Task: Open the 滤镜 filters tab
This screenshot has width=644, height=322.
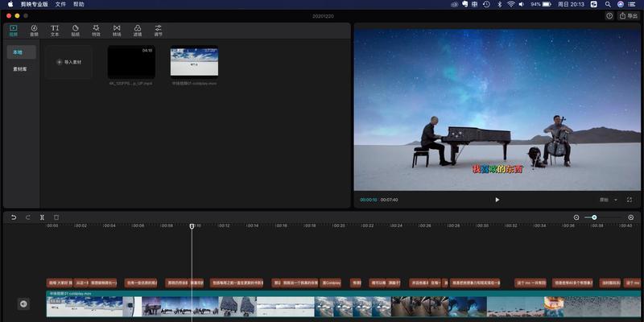Action: 138,31
